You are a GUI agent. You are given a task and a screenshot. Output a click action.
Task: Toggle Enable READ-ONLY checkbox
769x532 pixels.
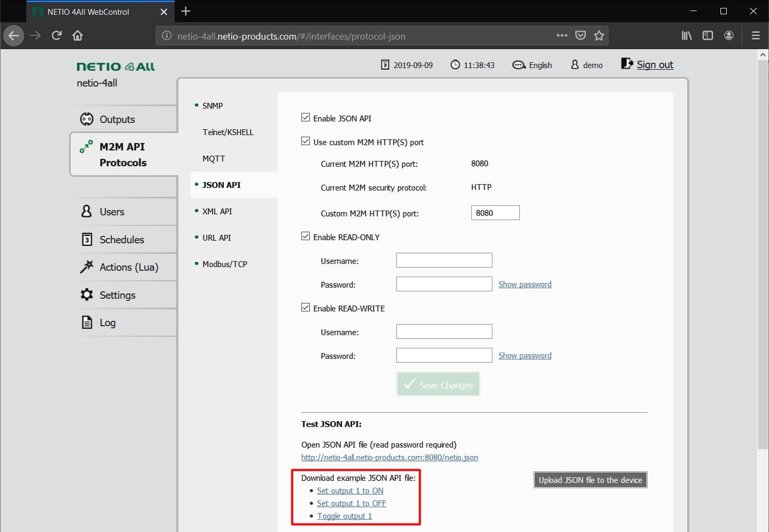(306, 236)
